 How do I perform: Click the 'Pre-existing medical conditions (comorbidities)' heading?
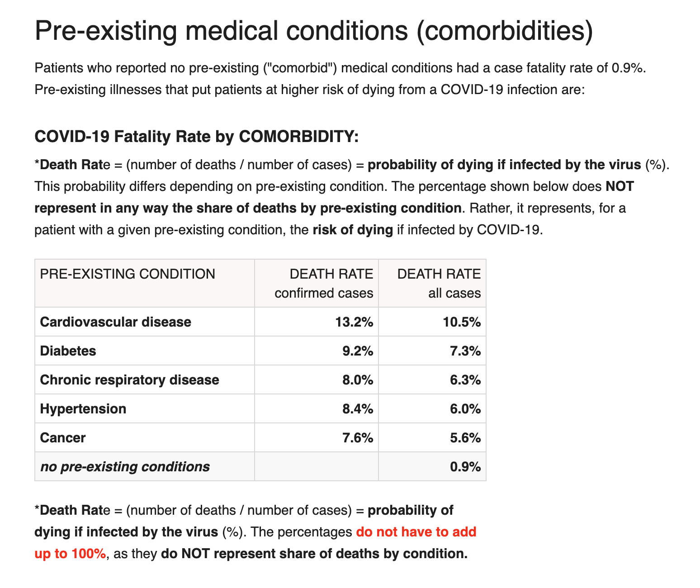coord(313,31)
